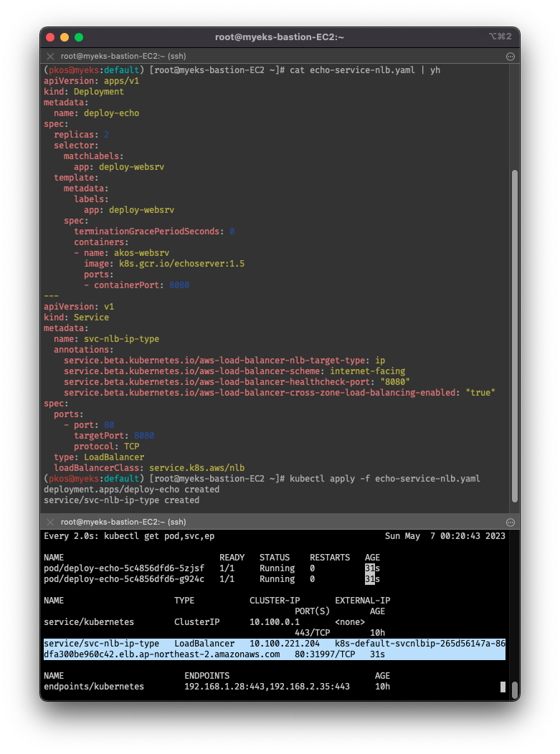560x754 pixels.
Task: Click the aws-load-balancer-scheme internet-facing annotation
Action: (x=234, y=371)
